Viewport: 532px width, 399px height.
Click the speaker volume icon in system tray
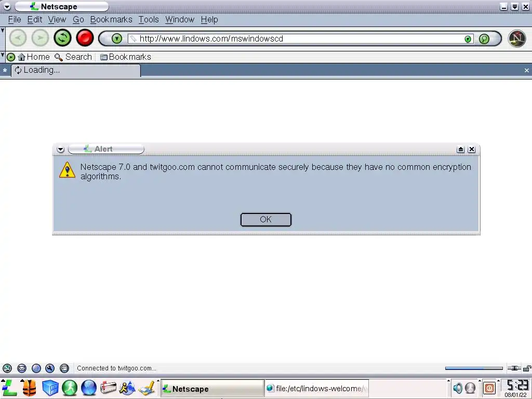457,388
